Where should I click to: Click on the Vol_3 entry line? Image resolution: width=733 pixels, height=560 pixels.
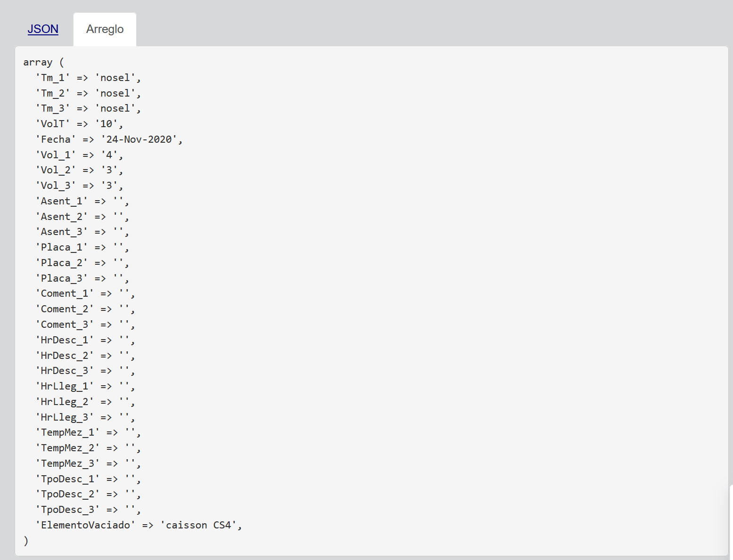(x=79, y=186)
